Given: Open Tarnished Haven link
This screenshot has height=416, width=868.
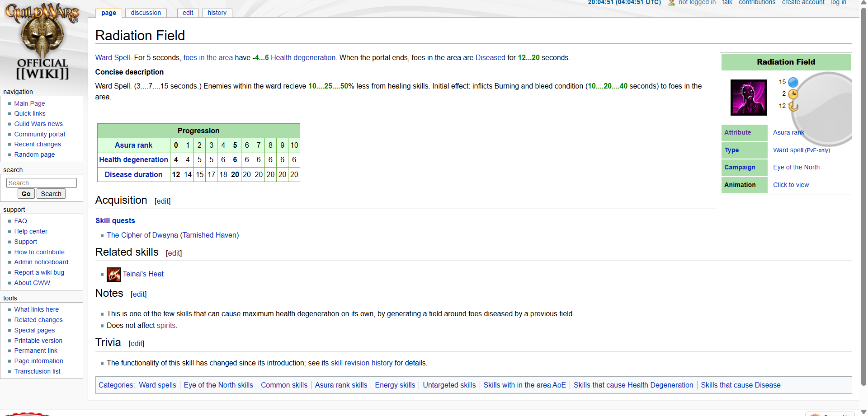Looking at the screenshot, I should pyautogui.click(x=209, y=235).
